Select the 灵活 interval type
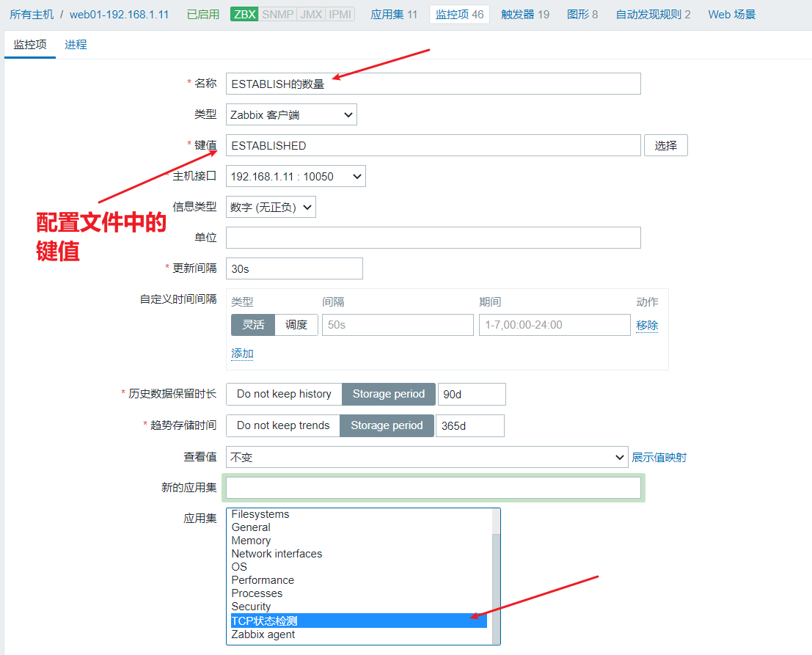 pos(253,325)
